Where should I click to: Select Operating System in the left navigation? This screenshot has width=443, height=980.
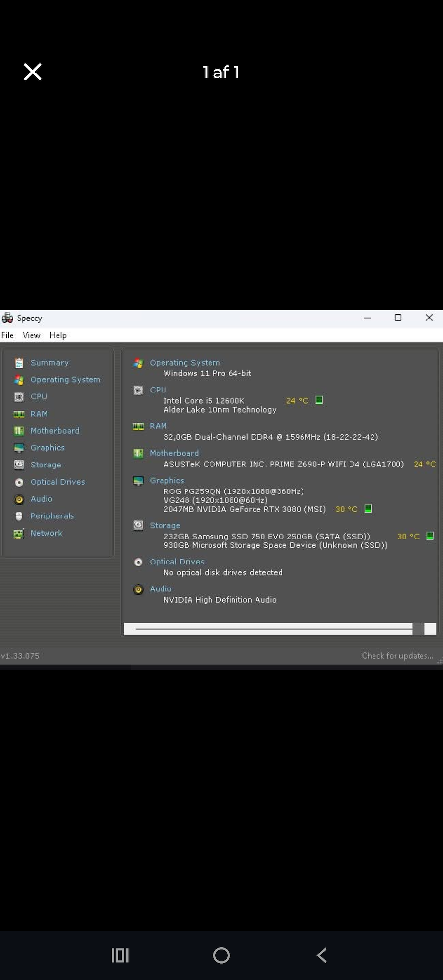click(x=66, y=380)
